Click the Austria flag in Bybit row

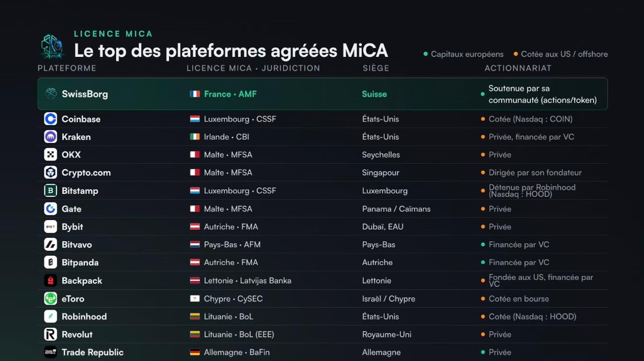coord(195,227)
